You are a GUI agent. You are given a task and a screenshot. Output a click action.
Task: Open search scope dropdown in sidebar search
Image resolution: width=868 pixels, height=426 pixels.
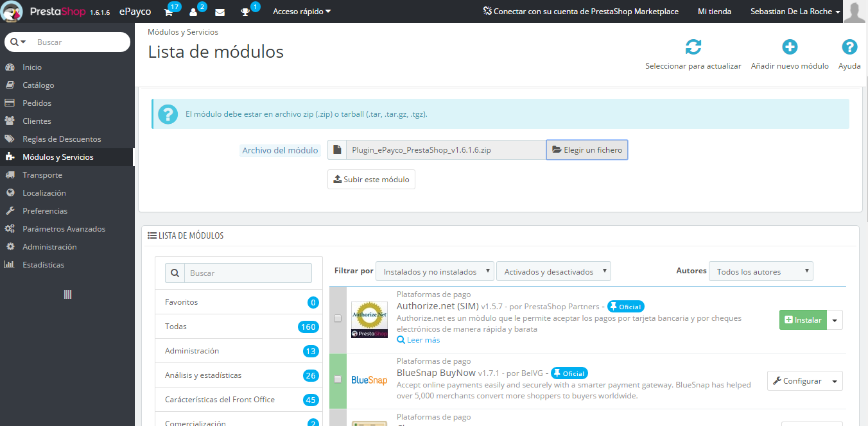[x=23, y=42]
